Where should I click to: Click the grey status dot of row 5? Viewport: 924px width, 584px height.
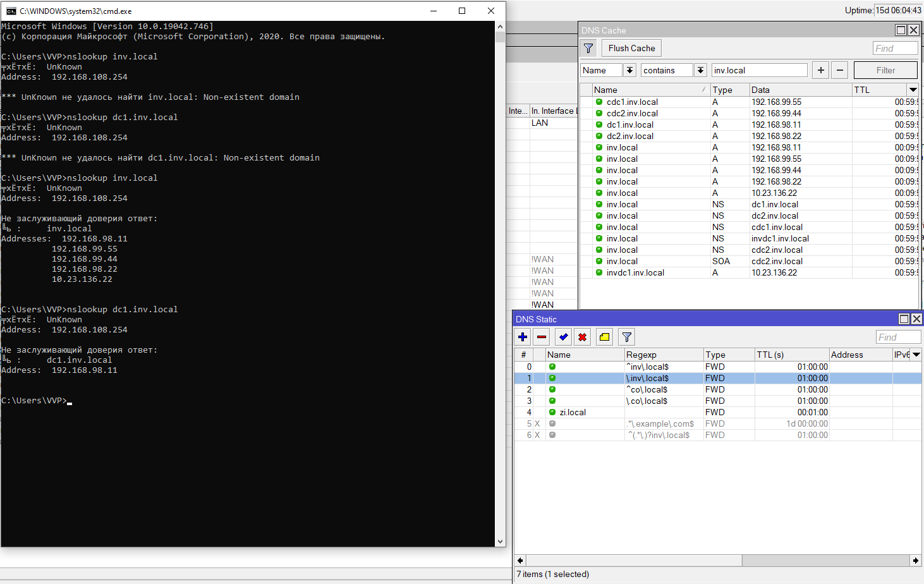coord(552,423)
